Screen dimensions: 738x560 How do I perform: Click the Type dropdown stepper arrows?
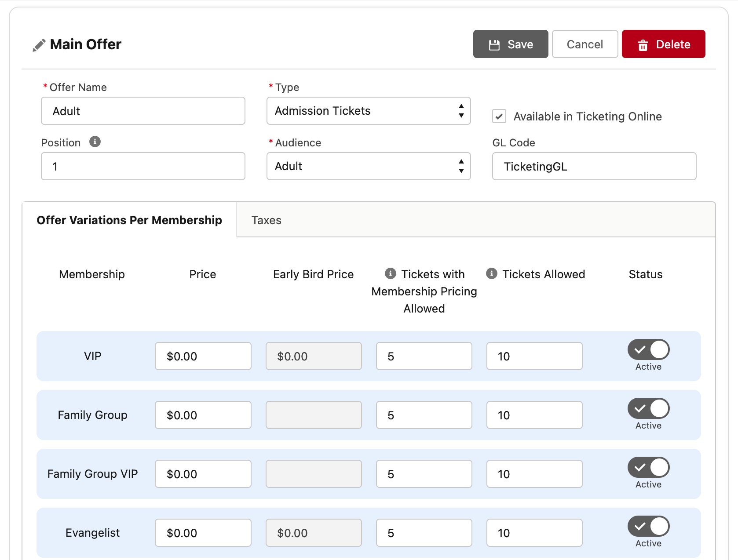[460, 111]
